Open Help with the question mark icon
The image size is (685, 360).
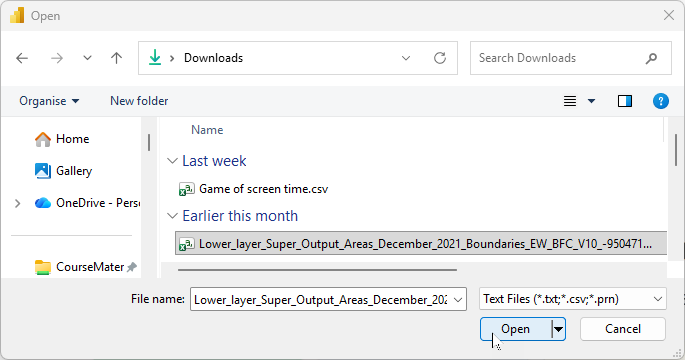pos(661,101)
